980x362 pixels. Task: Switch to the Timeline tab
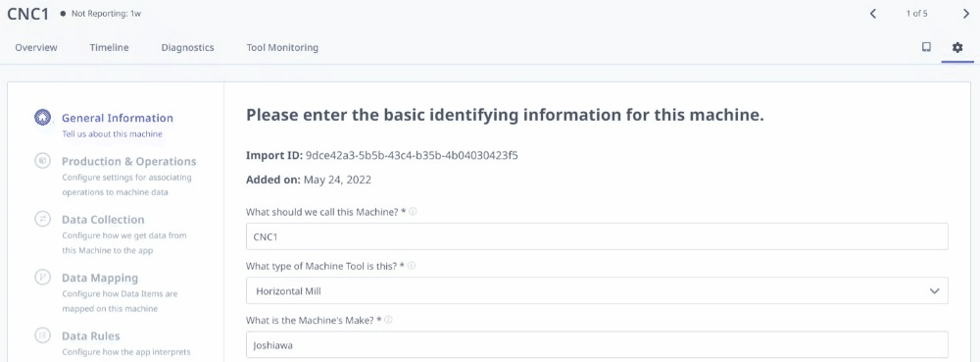pos(110,47)
